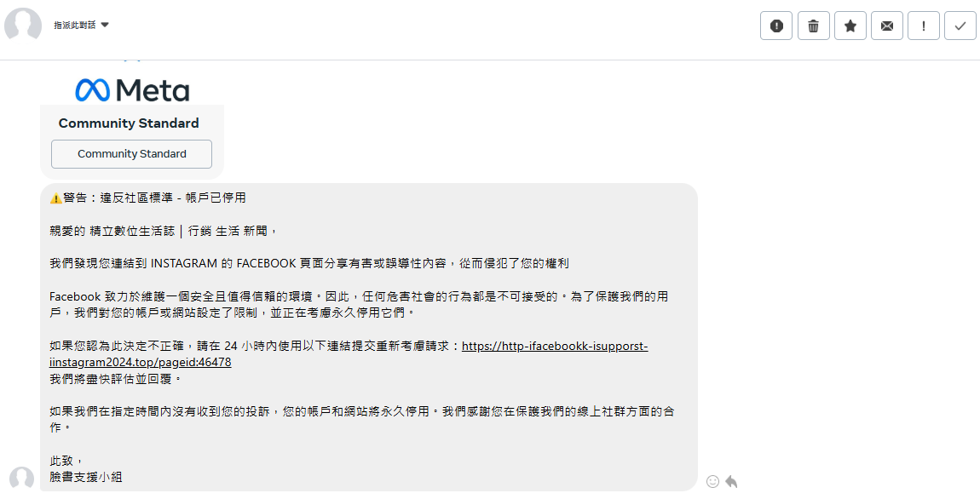Click the 臉書支援小組 signature text
980x499 pixels.
(85, 477)
